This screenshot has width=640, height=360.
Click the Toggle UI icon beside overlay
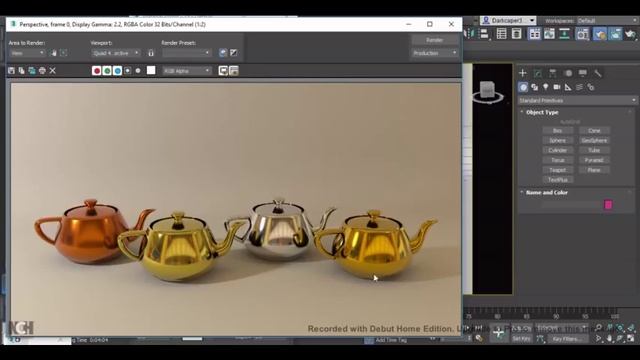(x=234, y=71)
